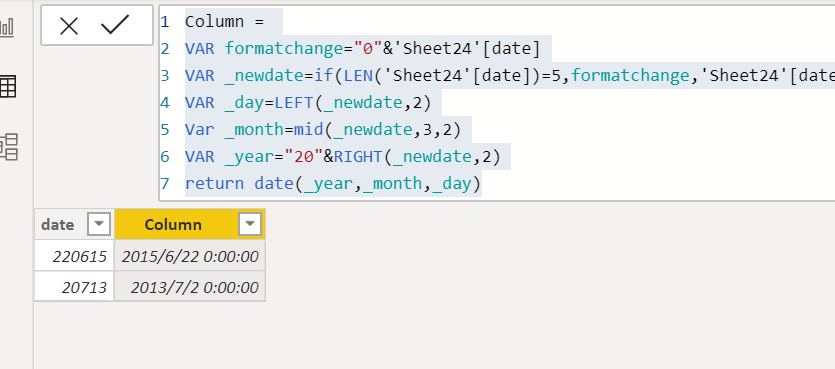
Task: Click line number 1 in the editor
Action: click(165, 22)
